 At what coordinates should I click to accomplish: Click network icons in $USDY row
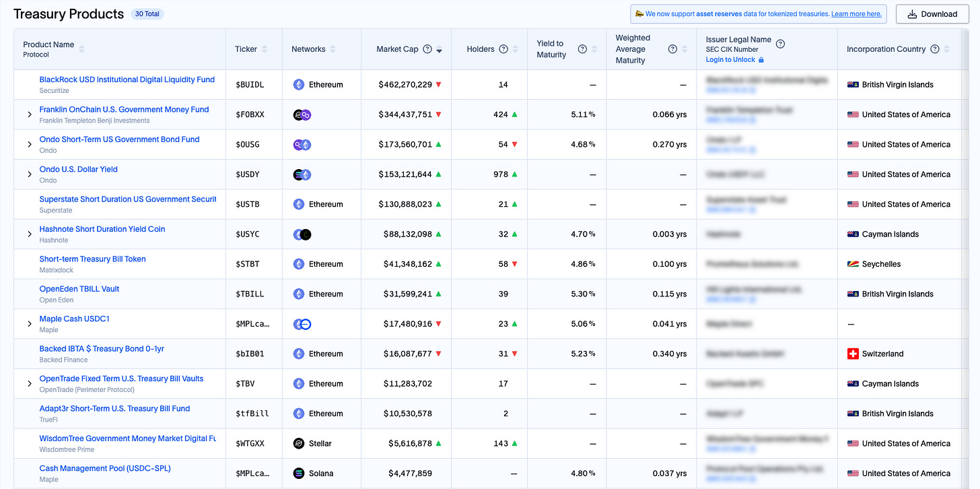point(302,174)
